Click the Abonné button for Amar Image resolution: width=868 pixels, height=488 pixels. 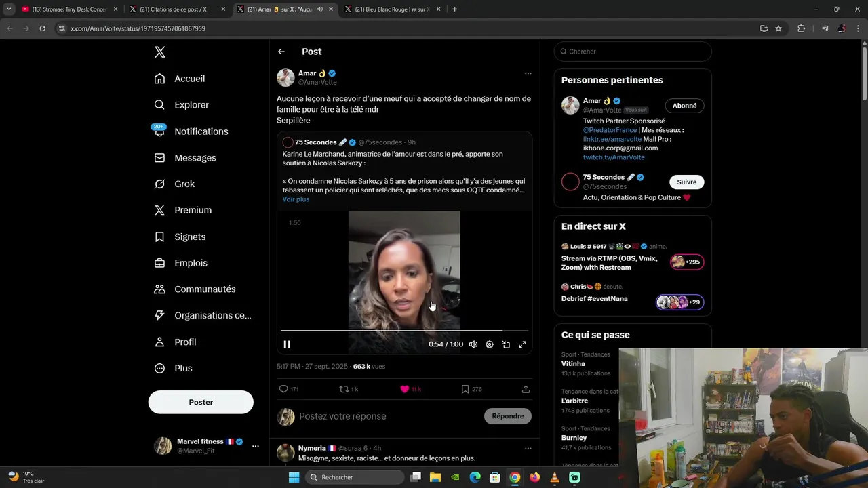(x=684, y=106)
